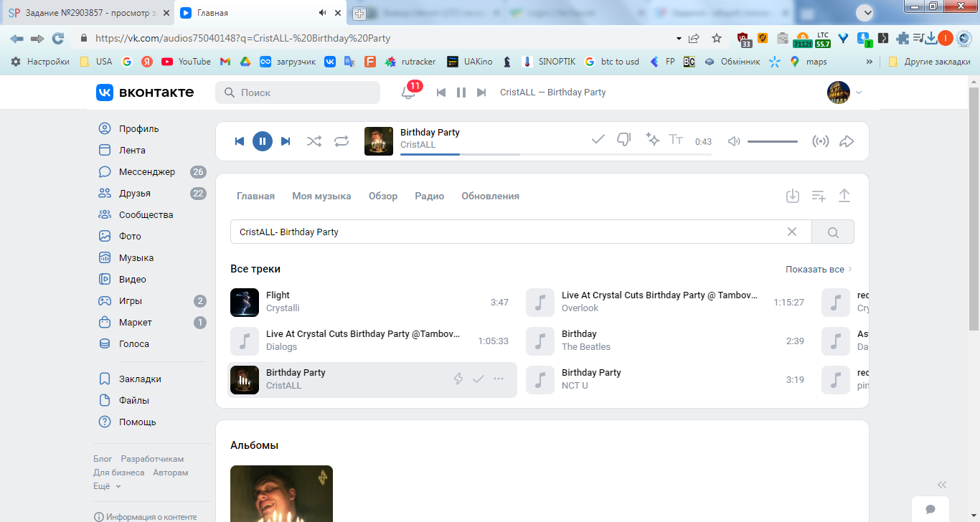Click the double-chevron collapse icon above the chat button

coord(942,485)
